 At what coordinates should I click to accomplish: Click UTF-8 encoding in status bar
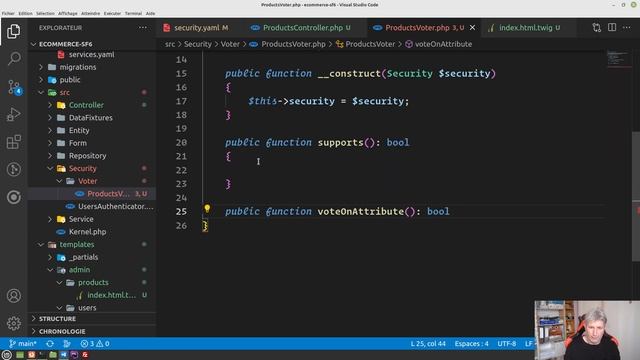coord(507,344)
